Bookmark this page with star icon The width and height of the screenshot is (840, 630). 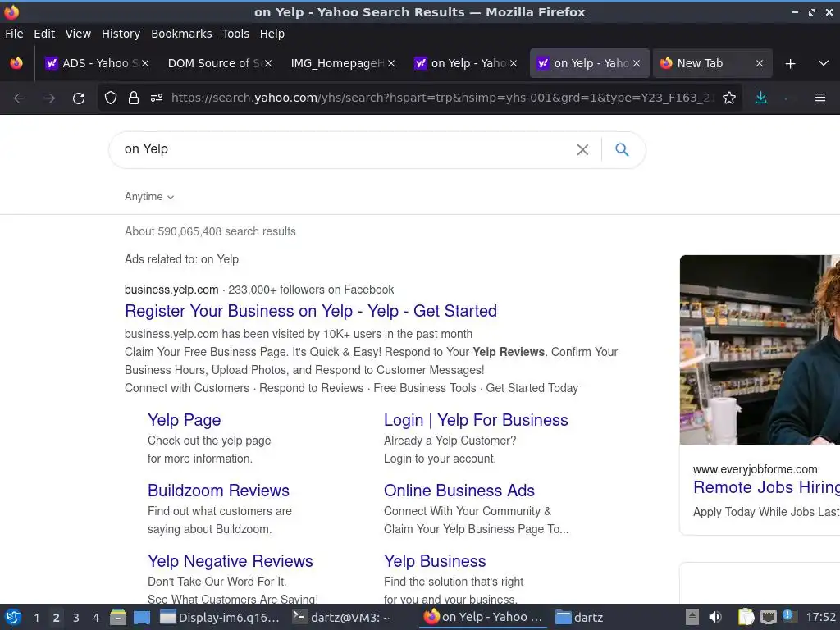click(729, 98)
